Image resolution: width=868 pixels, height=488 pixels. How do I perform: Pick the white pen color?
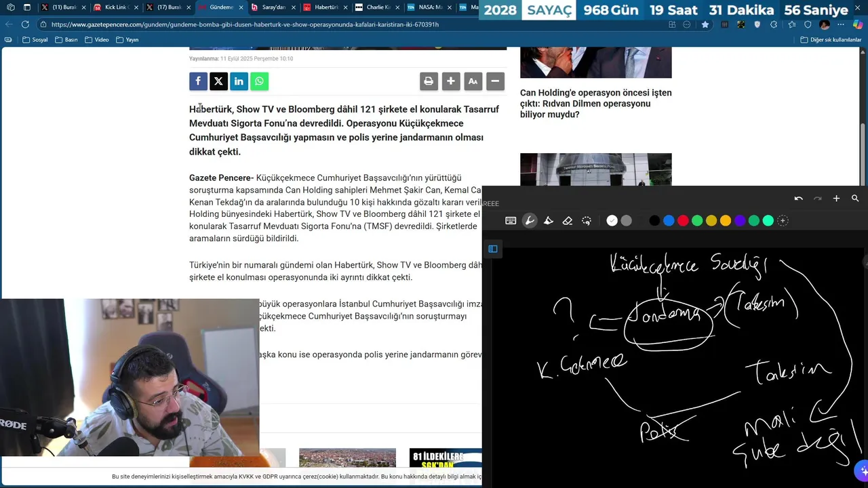(612, 220)
